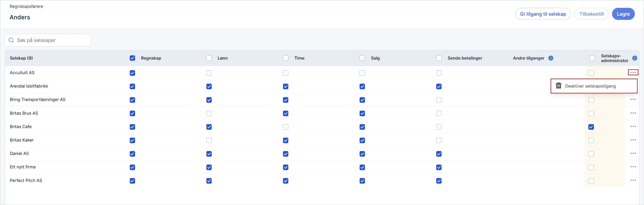Open three-dot menu for Accultutt AS

click(633, 72)
